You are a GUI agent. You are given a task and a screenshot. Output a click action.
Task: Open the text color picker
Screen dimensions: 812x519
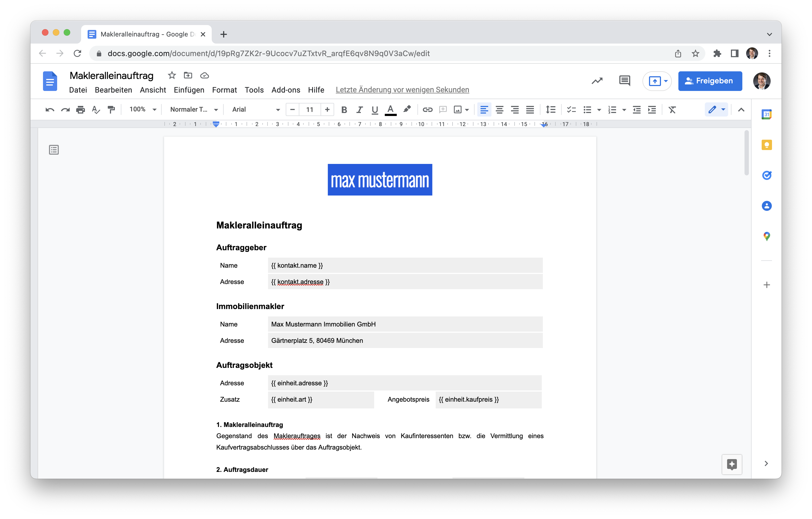click(x=390, y=109)
